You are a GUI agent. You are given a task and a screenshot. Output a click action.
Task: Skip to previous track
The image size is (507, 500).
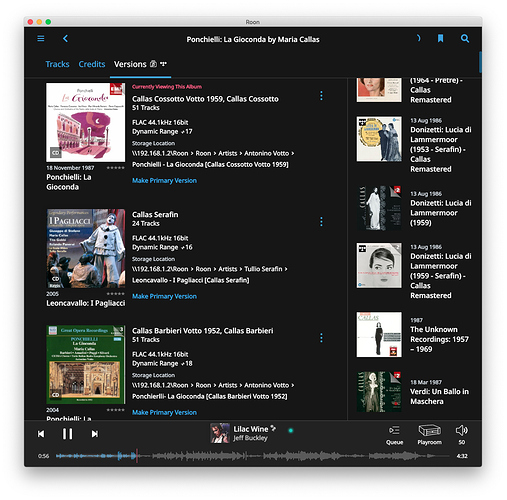(x=41, y=434)
